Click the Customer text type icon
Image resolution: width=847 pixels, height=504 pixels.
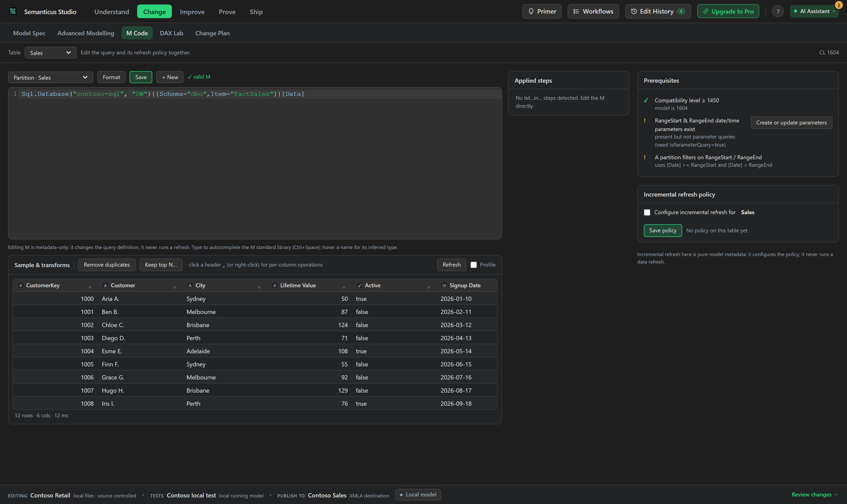click(x=105, y=285)
